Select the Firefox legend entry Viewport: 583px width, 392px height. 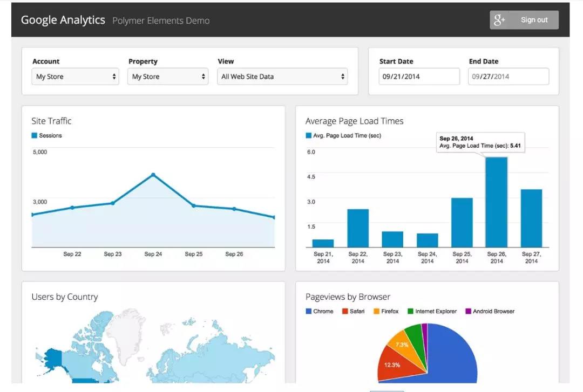pyautogui.click(x=386, y=312)
